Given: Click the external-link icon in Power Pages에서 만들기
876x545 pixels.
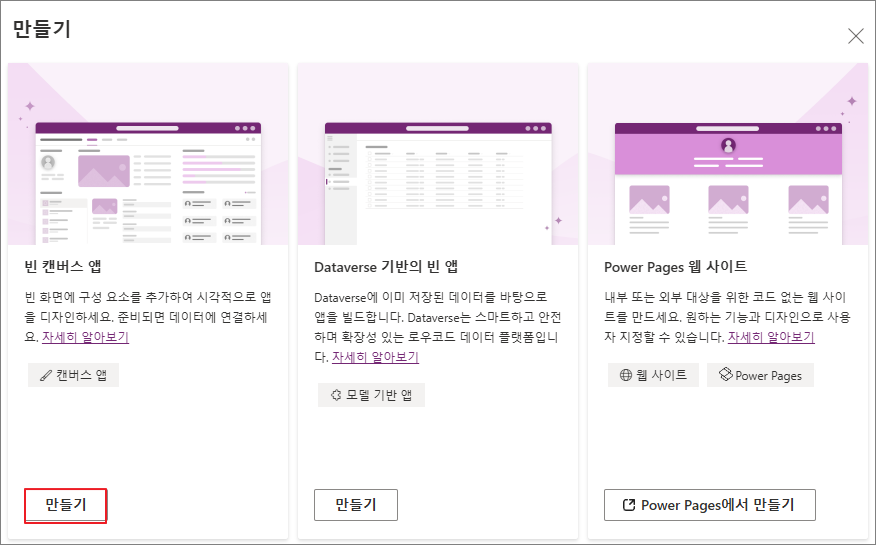Looking at the screenshot, I should pos(629,505).
